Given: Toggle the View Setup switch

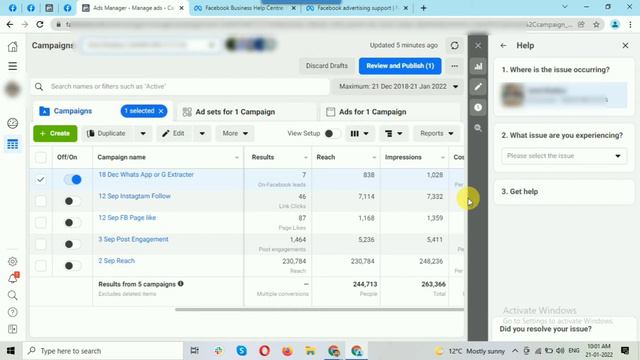Looking at the screenshot, I should 333,133.
